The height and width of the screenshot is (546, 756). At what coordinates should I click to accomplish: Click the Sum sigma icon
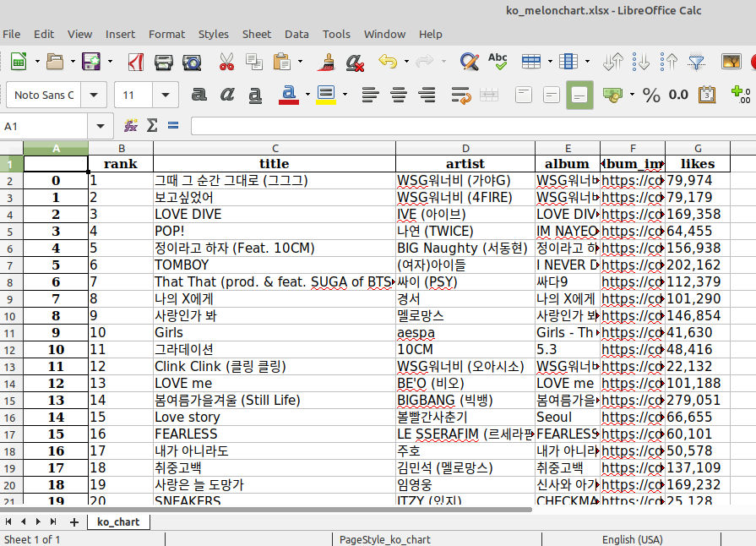[x=152, y=126]
